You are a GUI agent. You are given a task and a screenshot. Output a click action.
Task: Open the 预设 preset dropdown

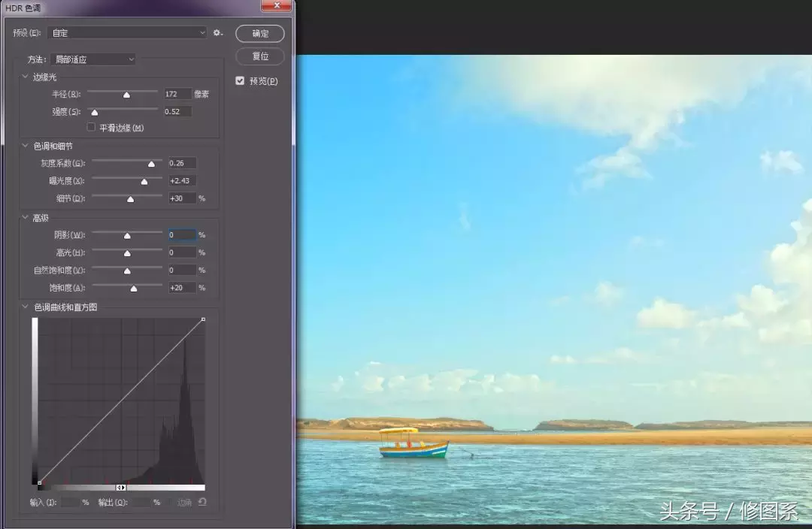pos(127,32)
